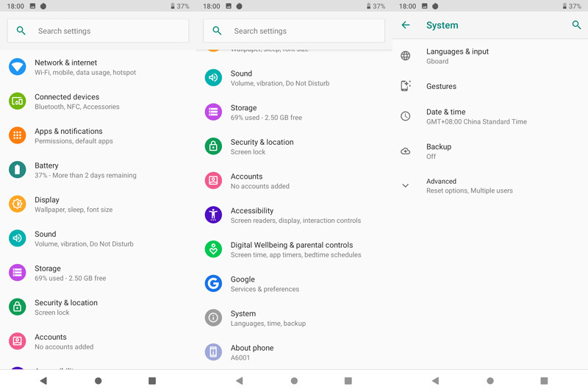Tap the green Connected devices icon
The height and width of the screenshot is (392, 588).
click(x=17, y=101)
